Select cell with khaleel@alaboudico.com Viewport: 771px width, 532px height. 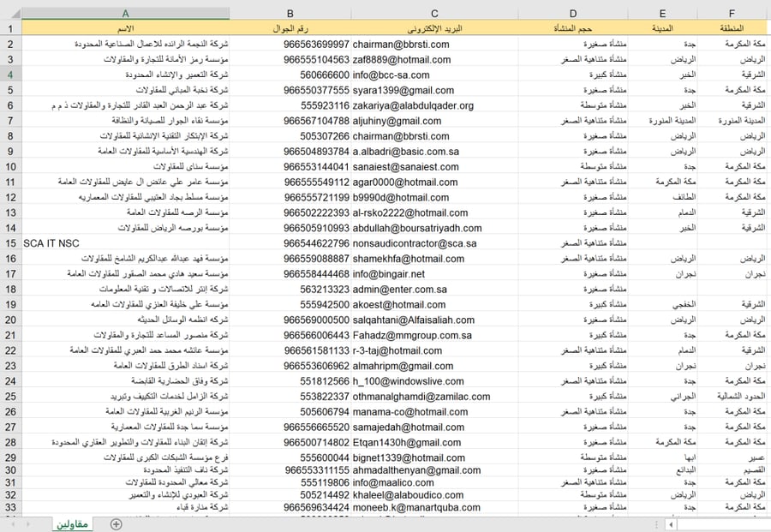click(x=434, y=494)
